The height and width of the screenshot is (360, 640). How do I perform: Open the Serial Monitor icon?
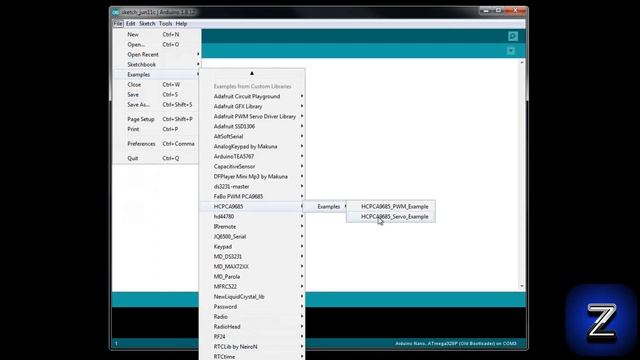(513, 36)
